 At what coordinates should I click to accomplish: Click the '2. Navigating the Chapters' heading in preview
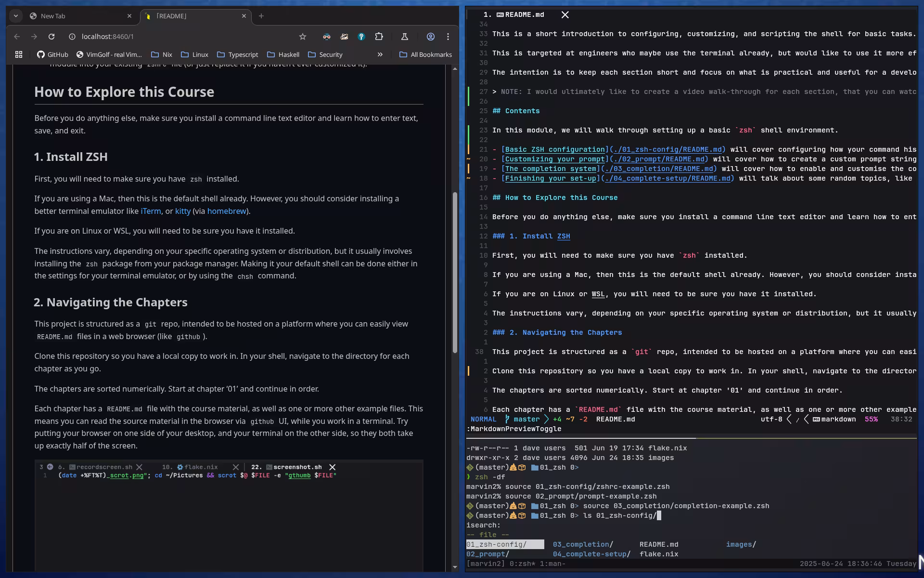point(111,302)
